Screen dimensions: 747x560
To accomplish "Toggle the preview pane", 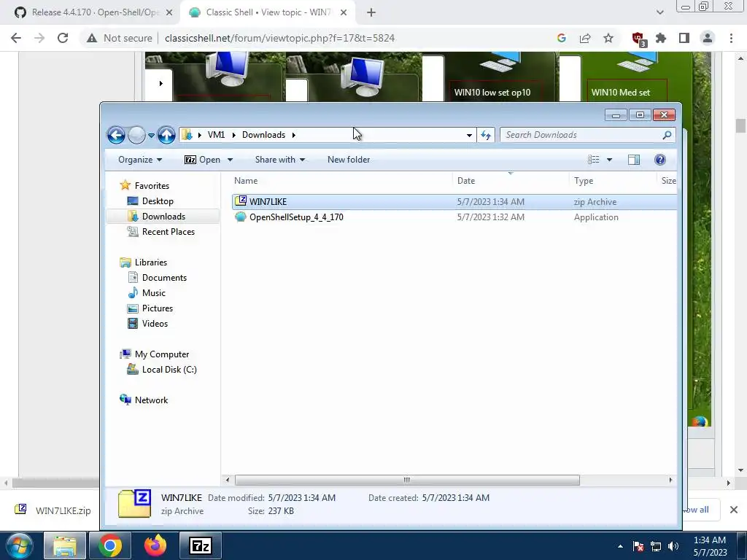I will pyautogui.click(x=634, y=160).
